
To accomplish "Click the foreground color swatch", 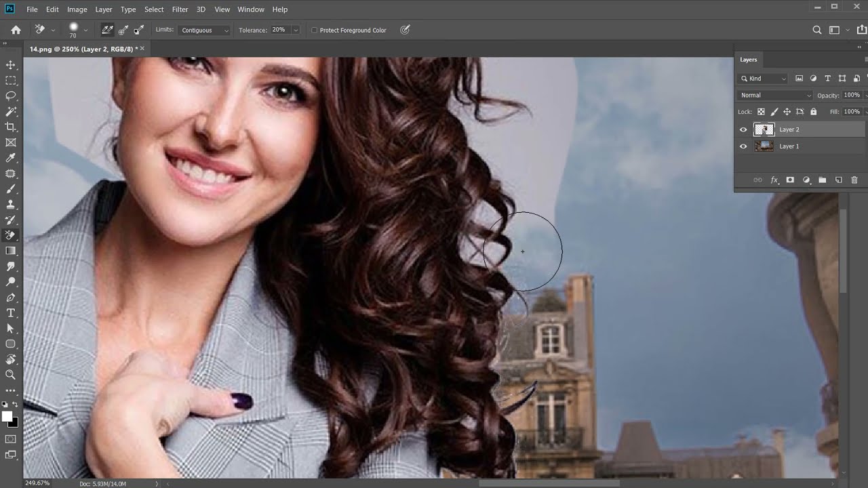I will tap(7, 417).
